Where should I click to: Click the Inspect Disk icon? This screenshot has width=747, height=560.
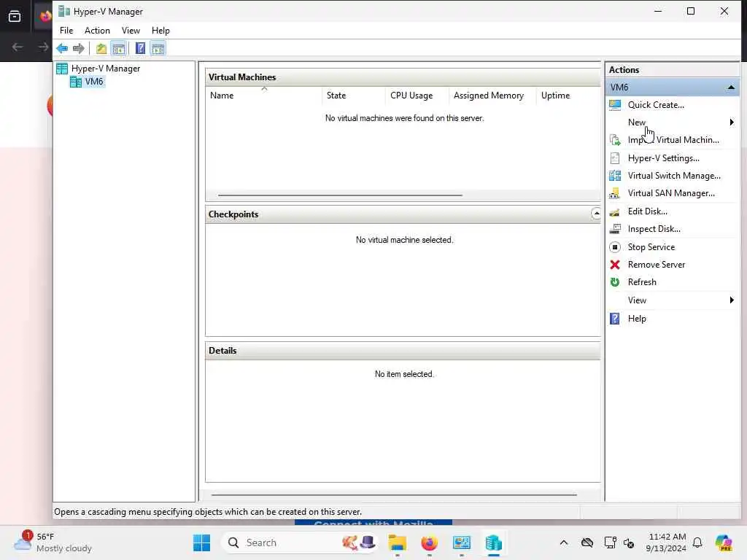click(615, 229)
